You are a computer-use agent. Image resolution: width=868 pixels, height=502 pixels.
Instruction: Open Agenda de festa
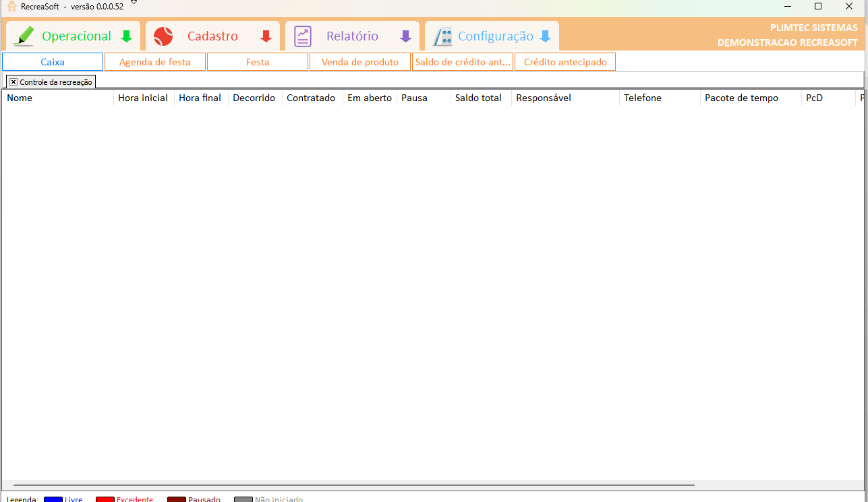[155, 62]
